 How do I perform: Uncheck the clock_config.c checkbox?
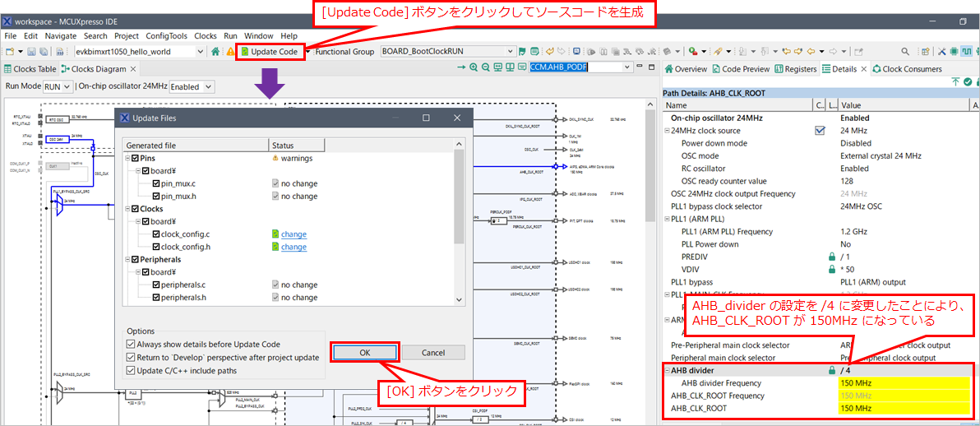click(156, 234)
